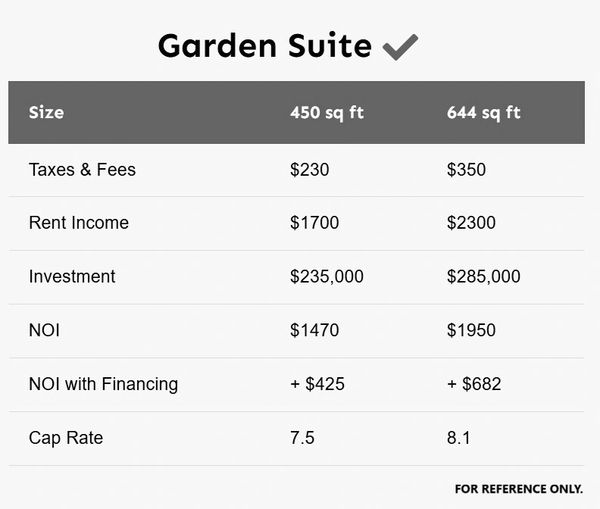The height and width of the screenshot is (509, 600).
Task: Click the $230 taxes value
Action: point(309,170)
